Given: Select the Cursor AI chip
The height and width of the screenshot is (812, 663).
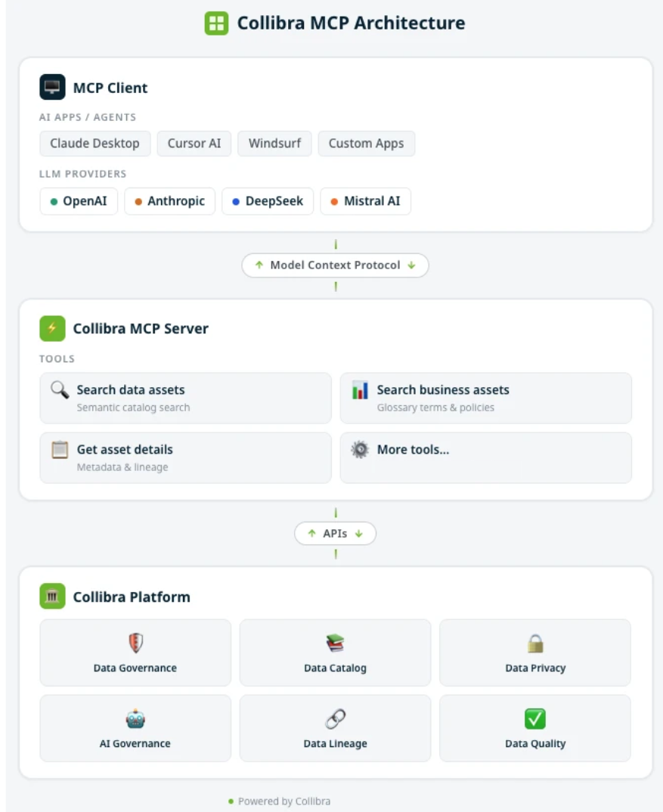Looking at the screenshot, I should [194, 144].
